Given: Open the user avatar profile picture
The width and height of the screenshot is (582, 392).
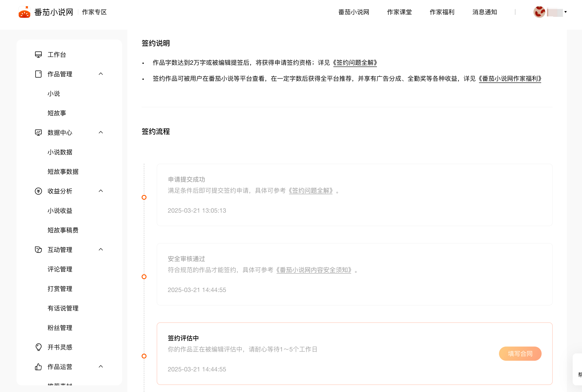Looking at the screenshot, I should pyautogui.click(x=539, y=12).
